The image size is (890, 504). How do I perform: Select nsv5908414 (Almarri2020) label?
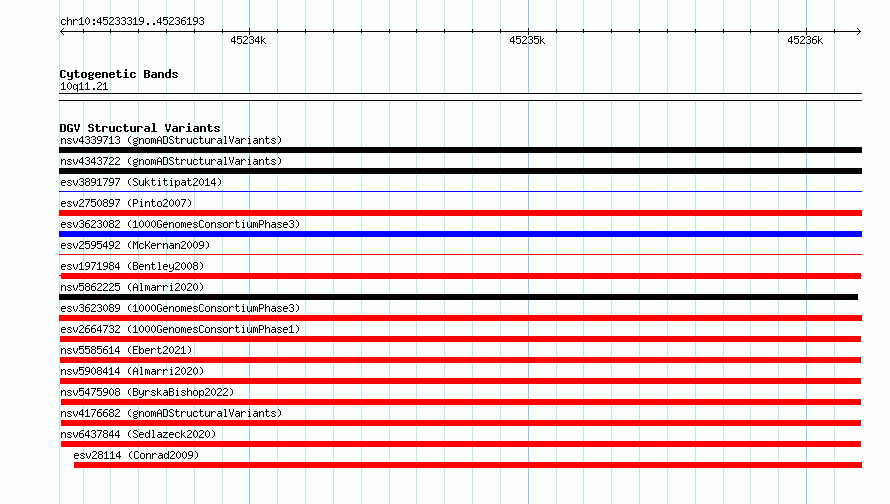(x=132, y=371)
